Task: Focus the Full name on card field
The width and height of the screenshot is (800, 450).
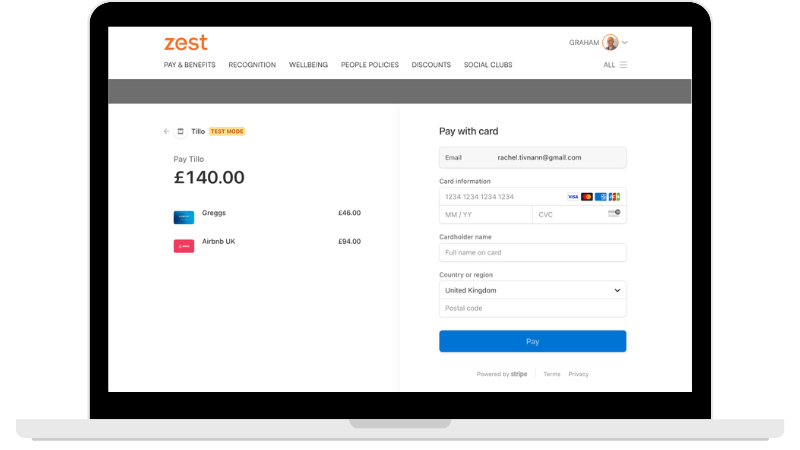Action: click(x=533, y=253)
